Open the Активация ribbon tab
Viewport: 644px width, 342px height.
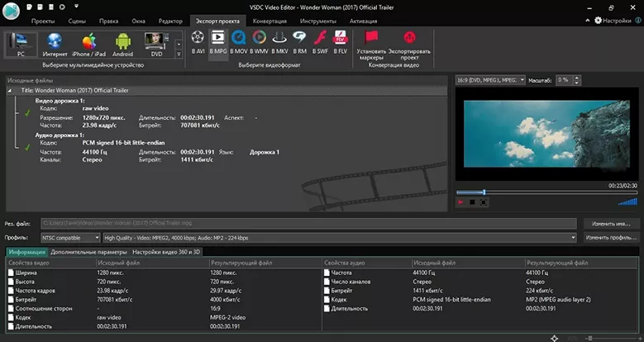point(364,21)
